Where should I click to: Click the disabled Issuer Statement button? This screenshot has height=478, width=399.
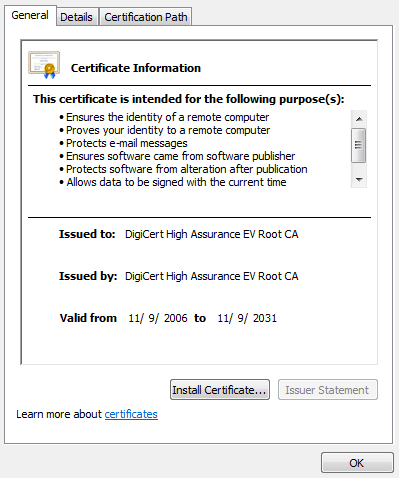click(328, 389)
